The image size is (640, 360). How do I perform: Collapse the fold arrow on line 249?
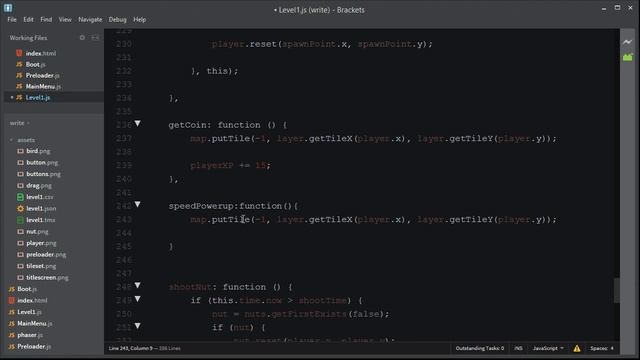(138, 299)
